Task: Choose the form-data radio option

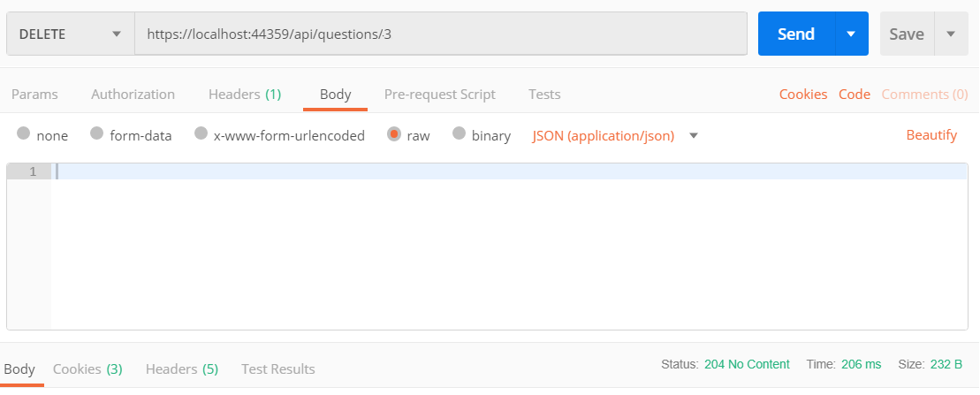Action: (x=97, y=135)
